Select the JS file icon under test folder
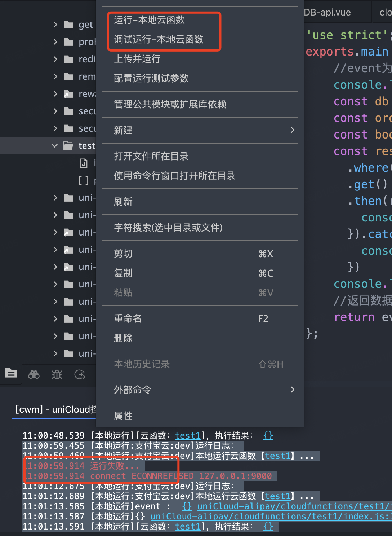Viewport: 392px width, 536px height. click(x=84, y=163)
